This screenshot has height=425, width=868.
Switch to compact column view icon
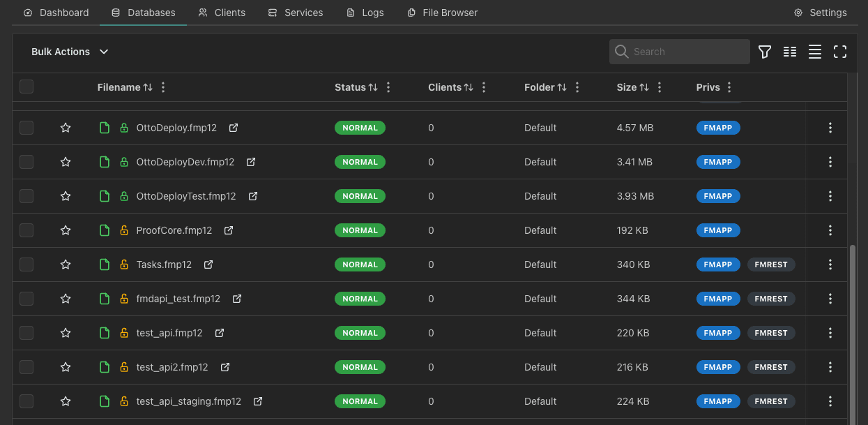790,52
